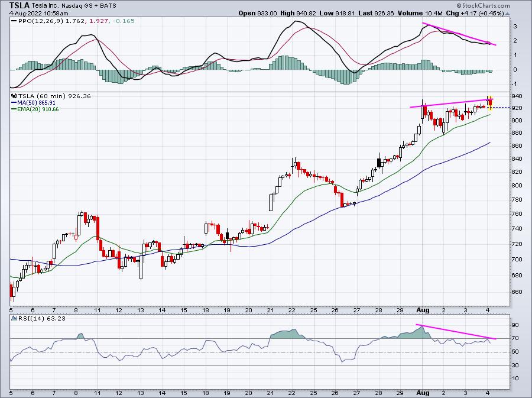The height and width of the screenshot is (398, 532).
Task: Click the magenta trendline on the RSI panel
Action: click(x=456, y=332)
